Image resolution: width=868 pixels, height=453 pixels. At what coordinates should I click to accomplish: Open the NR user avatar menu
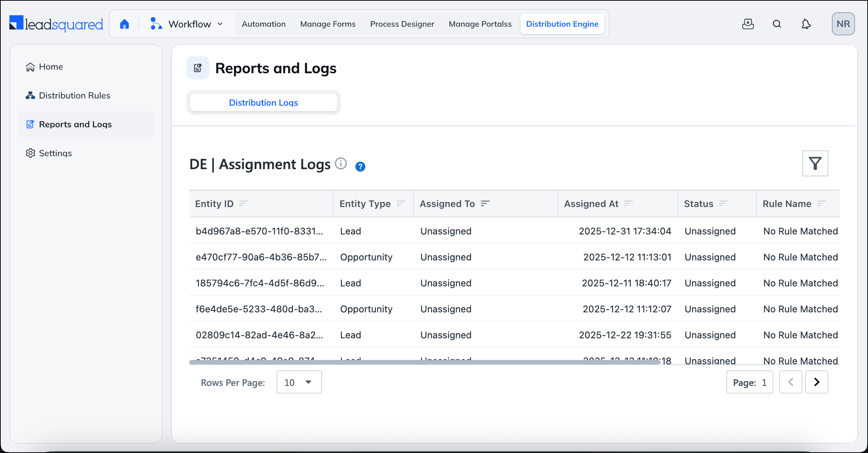pyautogui.click(x=843, y=24)
